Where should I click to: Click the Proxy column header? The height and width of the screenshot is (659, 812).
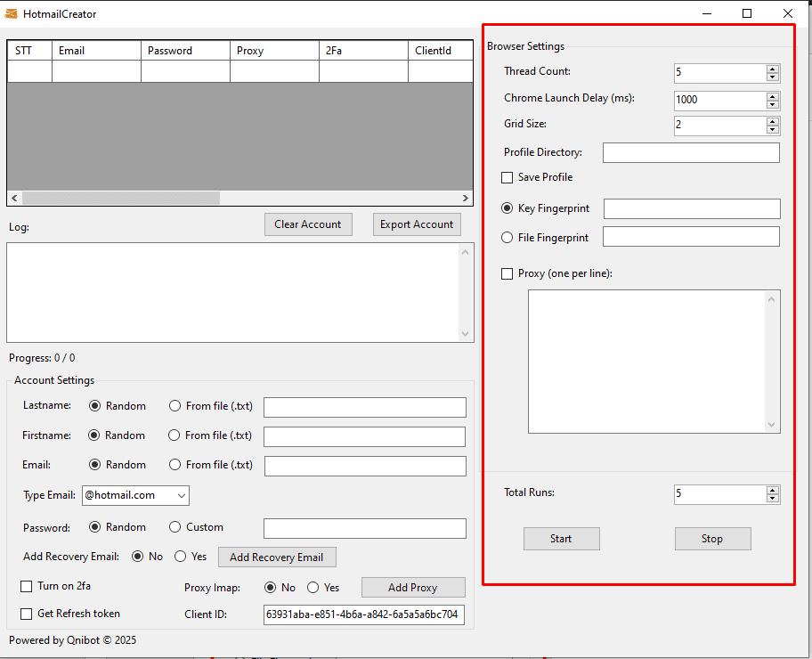pos(274,51)
